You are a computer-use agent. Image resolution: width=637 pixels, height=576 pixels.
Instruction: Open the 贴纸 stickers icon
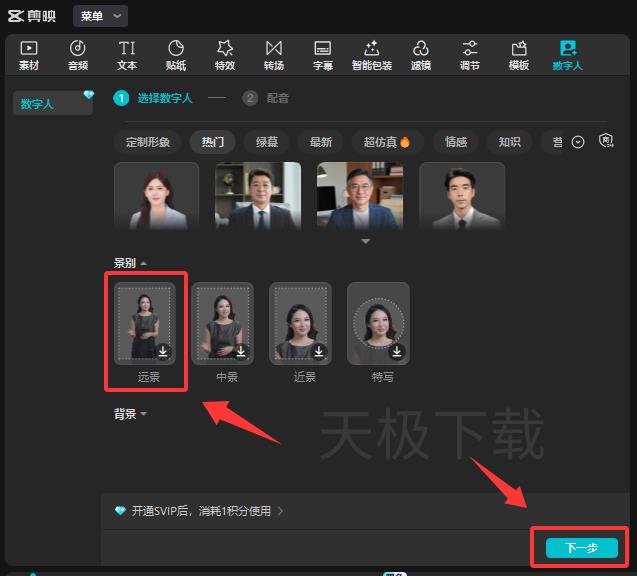click(176, 55)
